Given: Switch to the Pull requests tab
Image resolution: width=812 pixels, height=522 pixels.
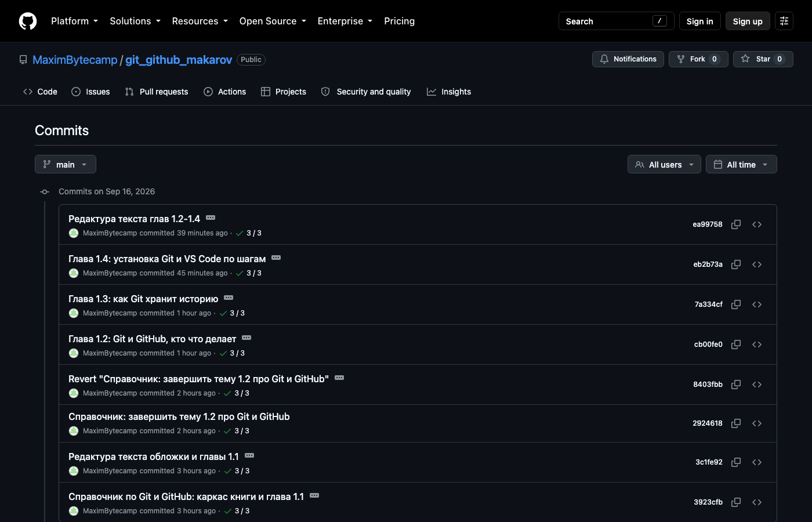Looking at the screenshot, I should point(157,92).
